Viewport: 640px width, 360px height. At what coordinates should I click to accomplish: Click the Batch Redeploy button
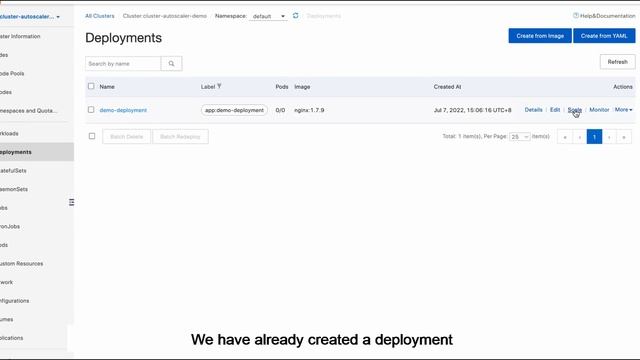[180, 136]
